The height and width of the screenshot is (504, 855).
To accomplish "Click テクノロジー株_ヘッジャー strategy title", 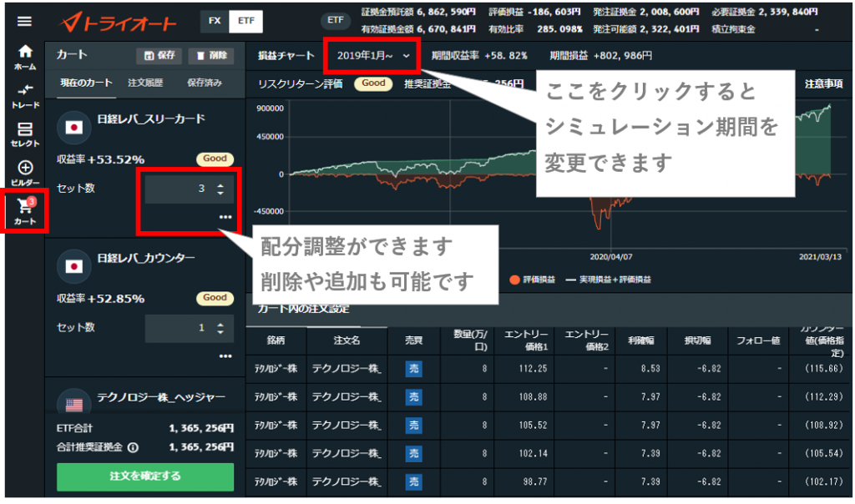I will [161, 398].
